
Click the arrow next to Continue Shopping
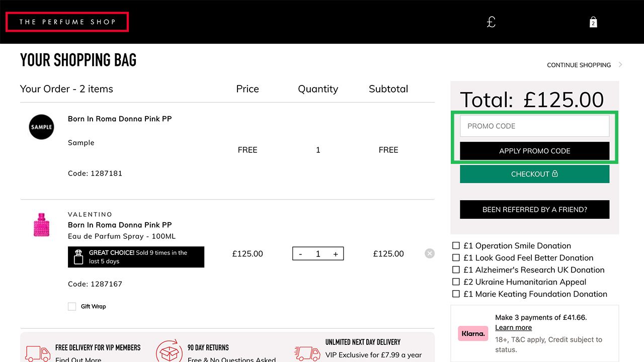[x=620, y=65]
